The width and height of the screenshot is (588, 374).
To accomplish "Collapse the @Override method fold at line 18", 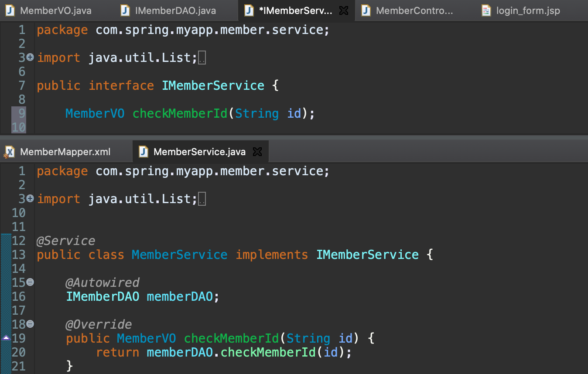I will [30, 324].
